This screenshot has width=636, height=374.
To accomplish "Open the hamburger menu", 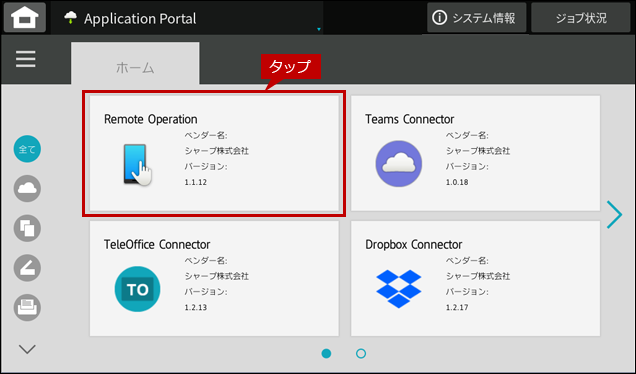I will (26, 59).
